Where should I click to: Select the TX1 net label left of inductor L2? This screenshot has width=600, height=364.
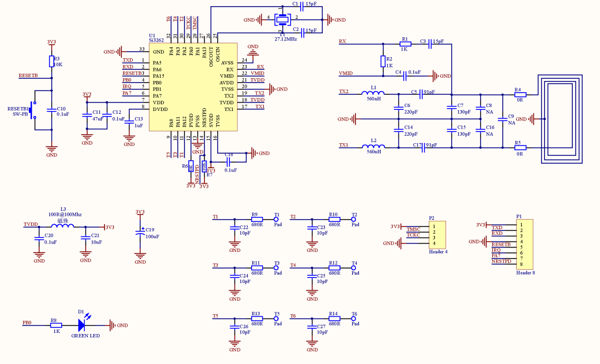(x=344, y=145)
